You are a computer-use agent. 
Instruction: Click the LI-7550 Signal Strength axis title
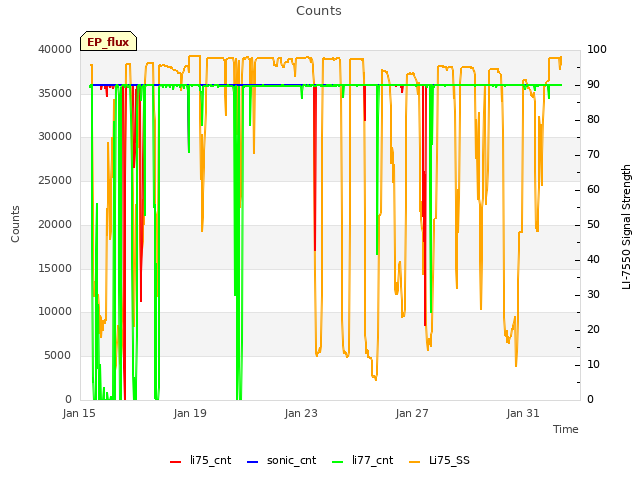coord(626,227)
